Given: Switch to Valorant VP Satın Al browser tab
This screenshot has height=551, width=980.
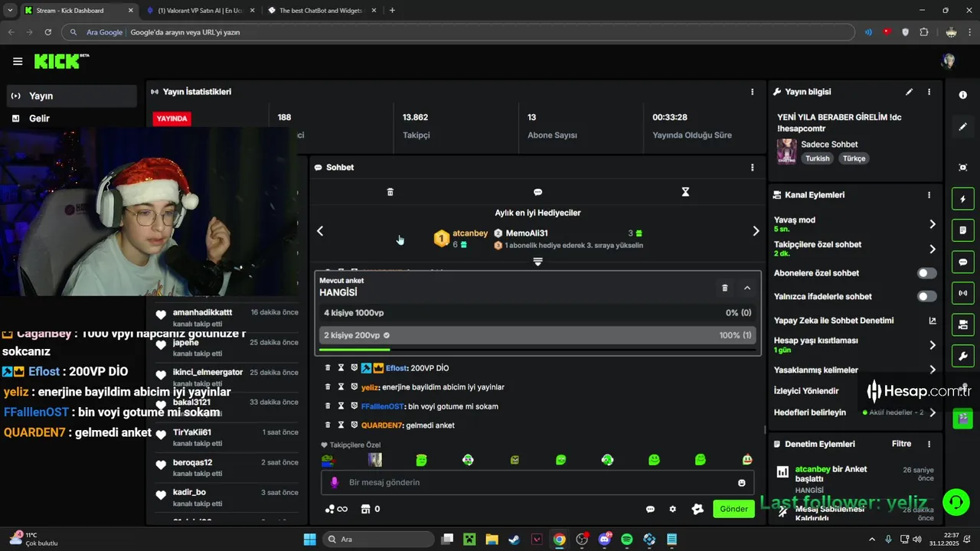Looking at the screenshot, I should (201, 11).
